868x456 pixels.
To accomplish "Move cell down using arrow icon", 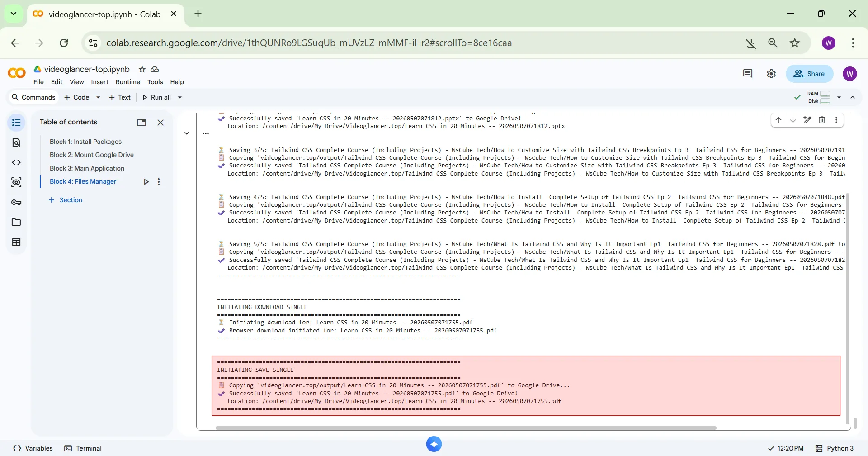I will [x=793, y=120].
